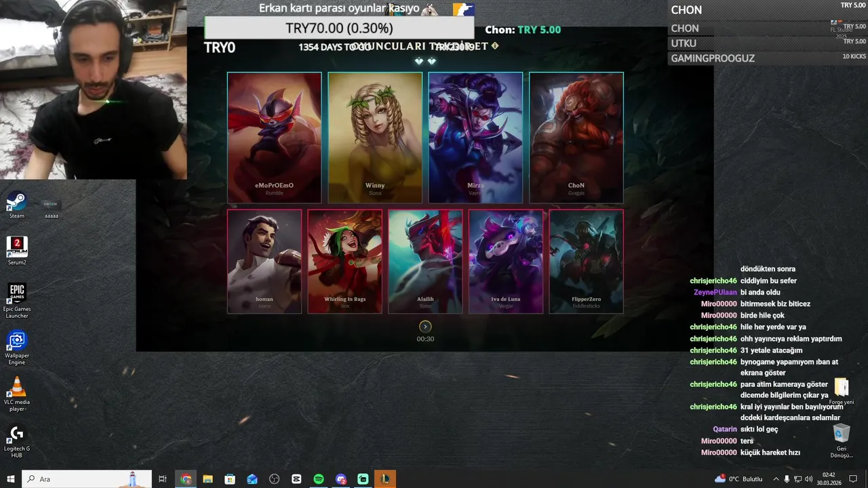The image size is (868, 488).
Task: Select the boman Jayce card
Action: pos(264,262)
